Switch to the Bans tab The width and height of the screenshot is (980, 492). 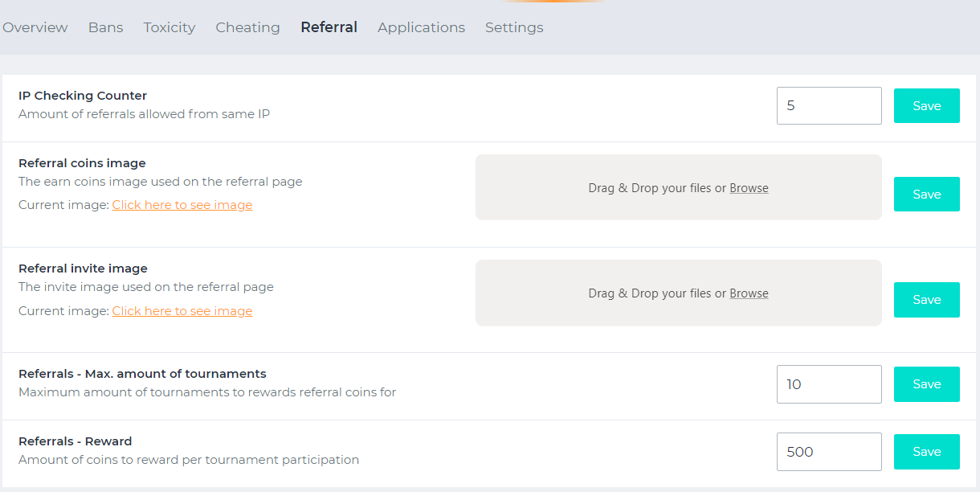click(105, 27)
